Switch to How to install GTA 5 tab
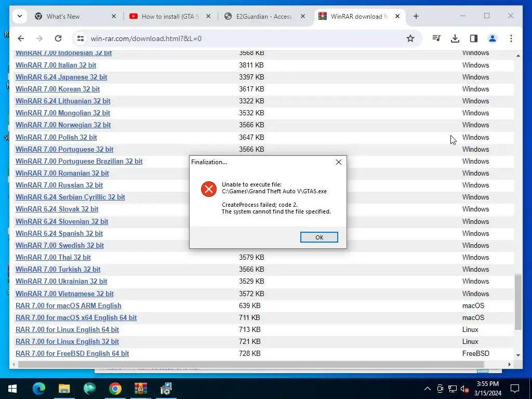Image resolution: width=532 pixels, height=399 pixels. pyautogui.click(x=170, y=16)
